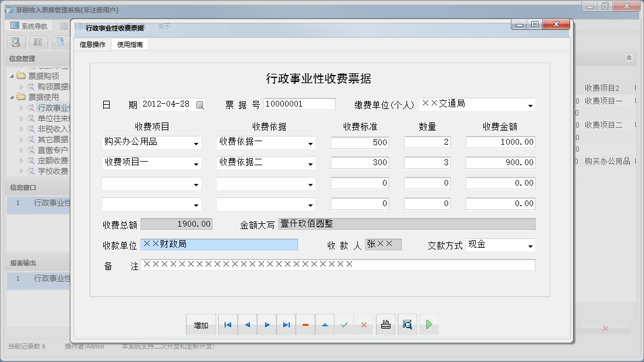Click the 备注 remarks field

coord(338,265)
